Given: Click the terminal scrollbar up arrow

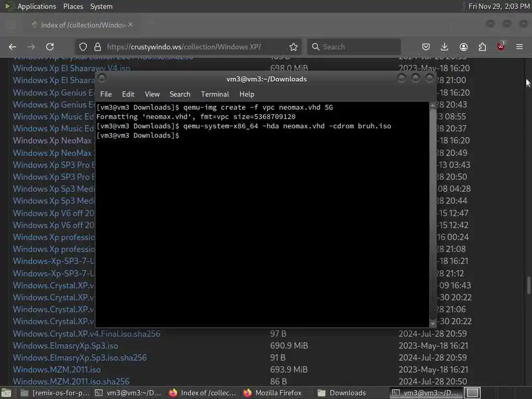Looking at the screenshot, I should coord(433,106).
